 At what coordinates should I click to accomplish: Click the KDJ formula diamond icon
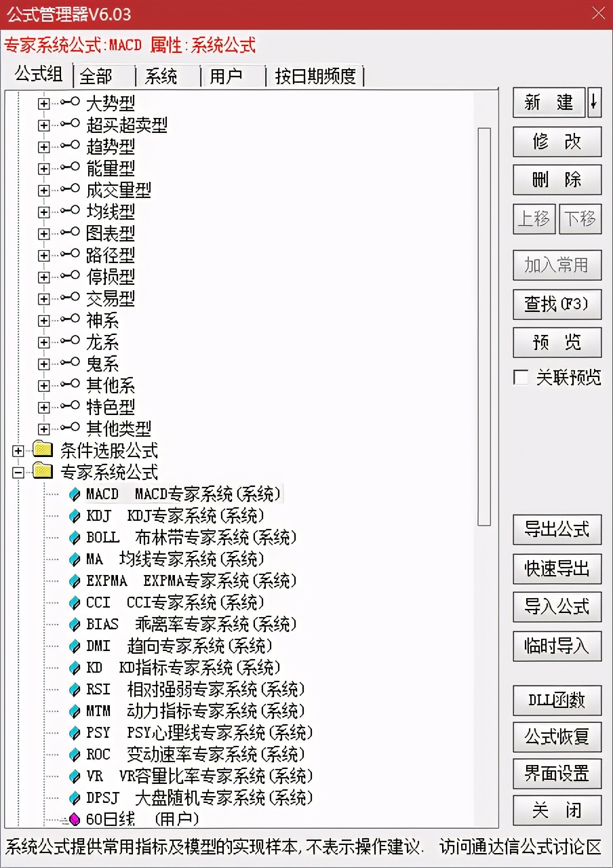tap(75, 515)
